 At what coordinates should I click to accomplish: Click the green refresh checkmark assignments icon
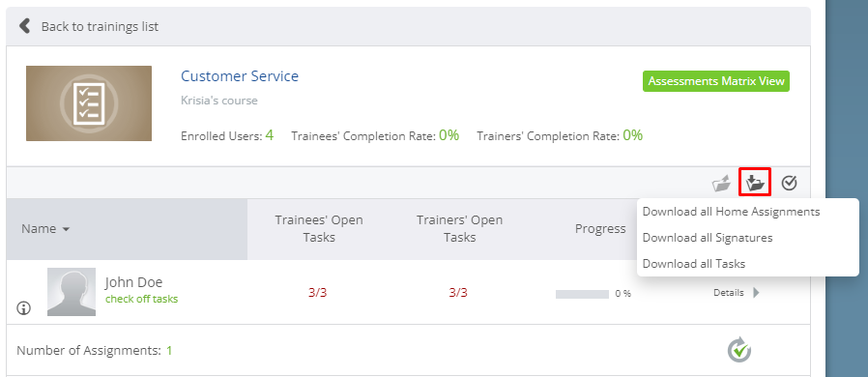(x=739, y=351)
